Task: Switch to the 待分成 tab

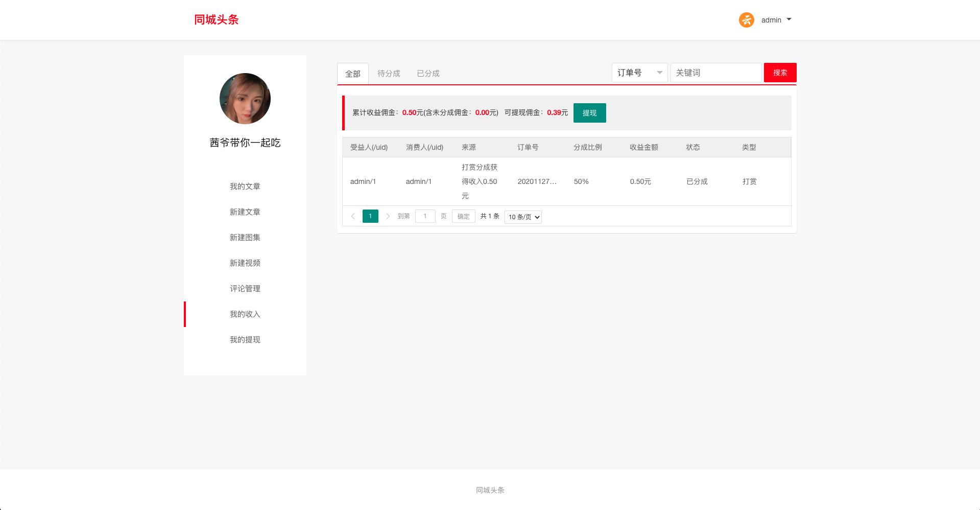Action: pyautogui.click(x=389, y=74)
